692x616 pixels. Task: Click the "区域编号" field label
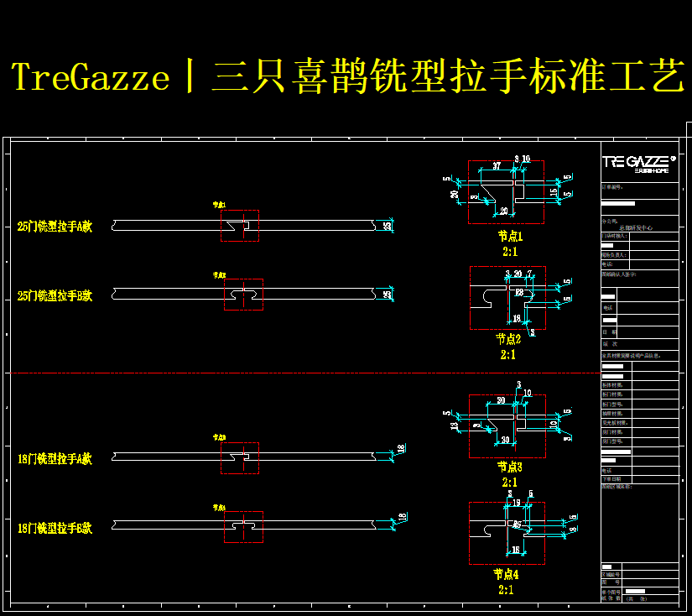tap(611, 575)
